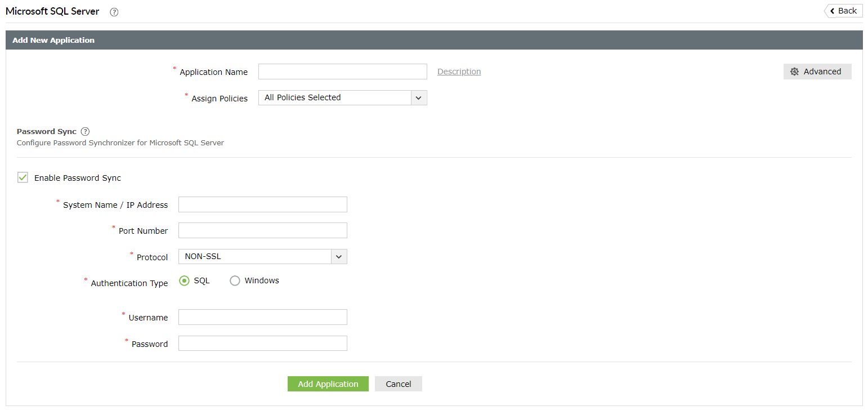
Task: Click into the Username field
Action: tap(263, 317)
